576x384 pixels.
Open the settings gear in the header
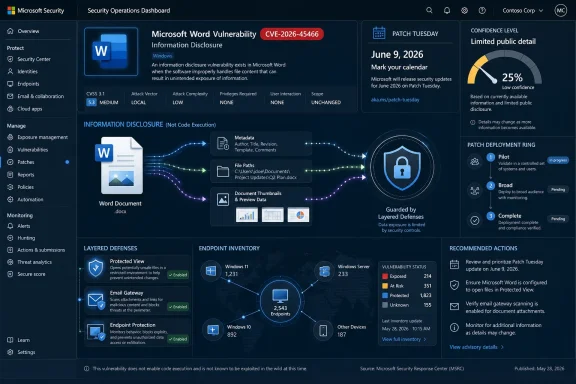click(x=464, y=10)
